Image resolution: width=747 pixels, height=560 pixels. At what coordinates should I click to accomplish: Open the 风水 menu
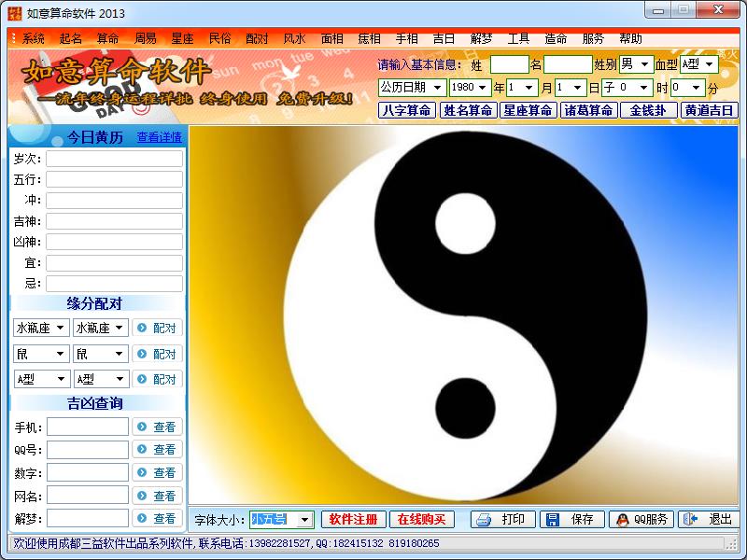click(294, 39)
